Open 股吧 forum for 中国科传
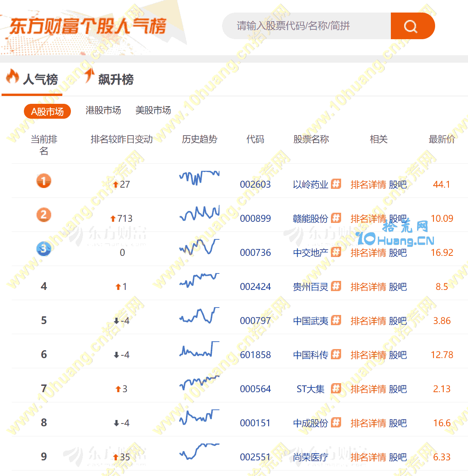 (x=398, y=355)
